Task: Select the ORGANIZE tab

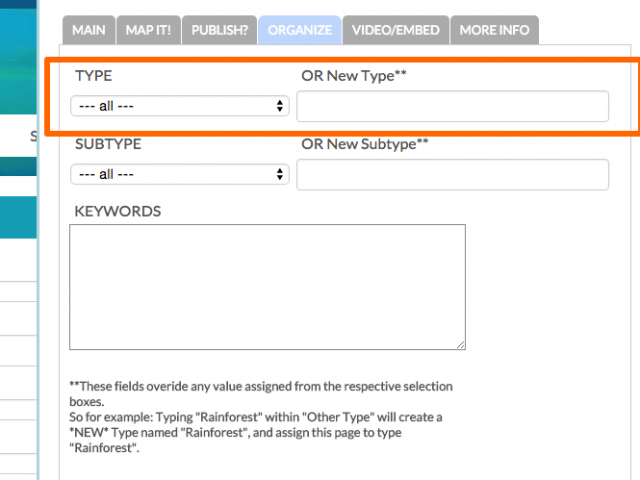Action: [300, 30]
